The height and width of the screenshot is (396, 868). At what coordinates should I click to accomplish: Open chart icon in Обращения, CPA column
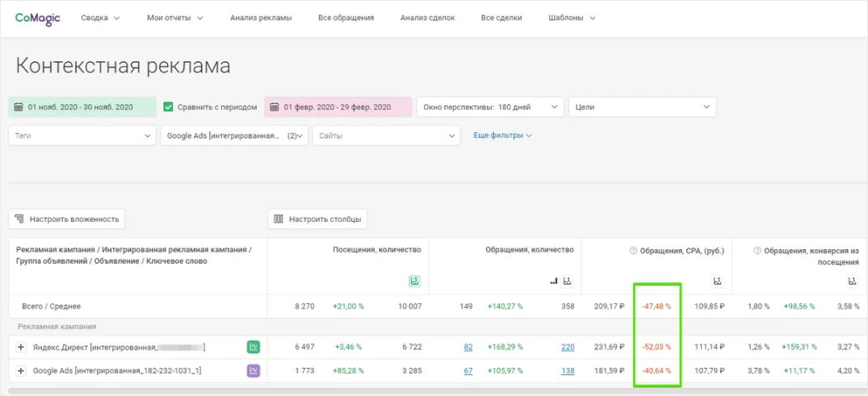point(718,281)
